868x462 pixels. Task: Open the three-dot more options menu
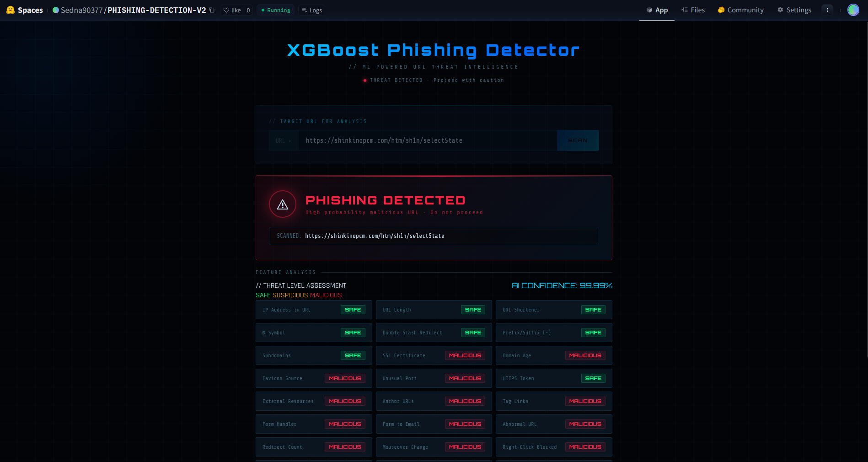click(x=827, y=10)
